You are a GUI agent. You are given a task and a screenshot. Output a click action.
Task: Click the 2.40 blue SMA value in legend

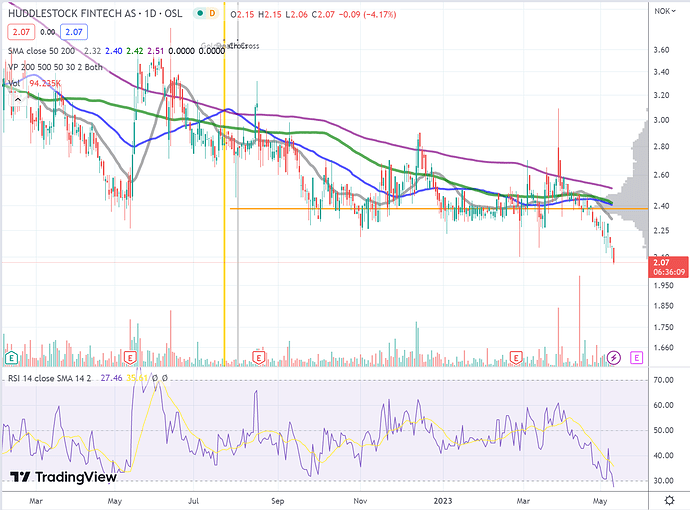click(114, 51)
